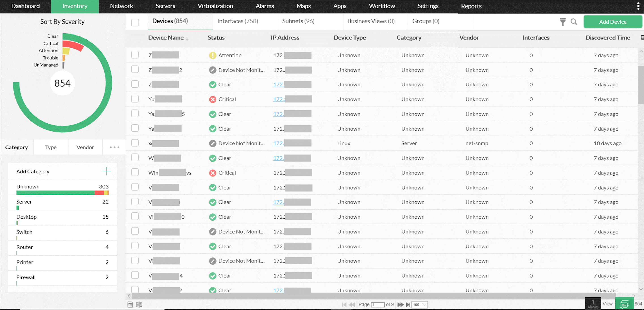Add a new category with the plus icon
The height and width of the screenshot is (310, 644).
[106, 171]
